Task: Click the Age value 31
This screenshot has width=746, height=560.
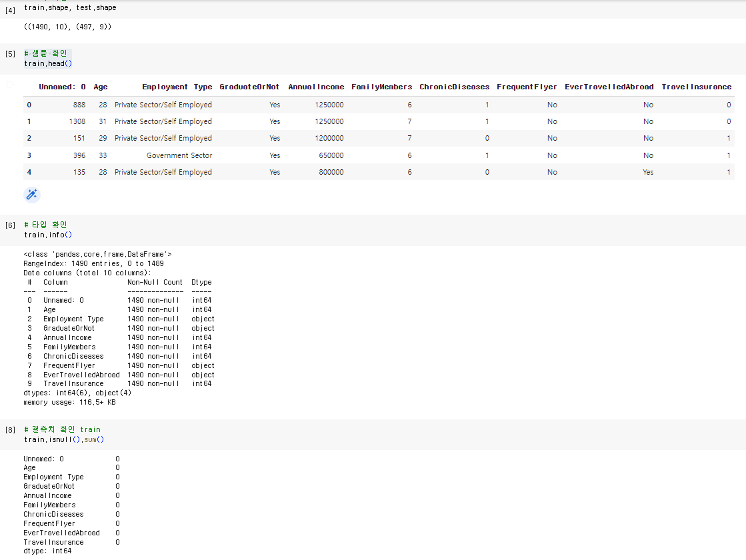Action: coord(103,121)
